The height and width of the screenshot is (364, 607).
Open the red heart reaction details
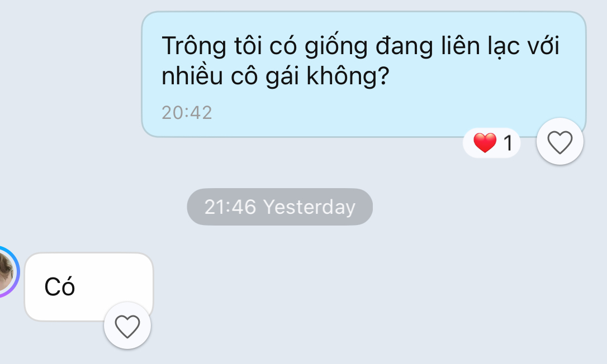click(485, 142)
